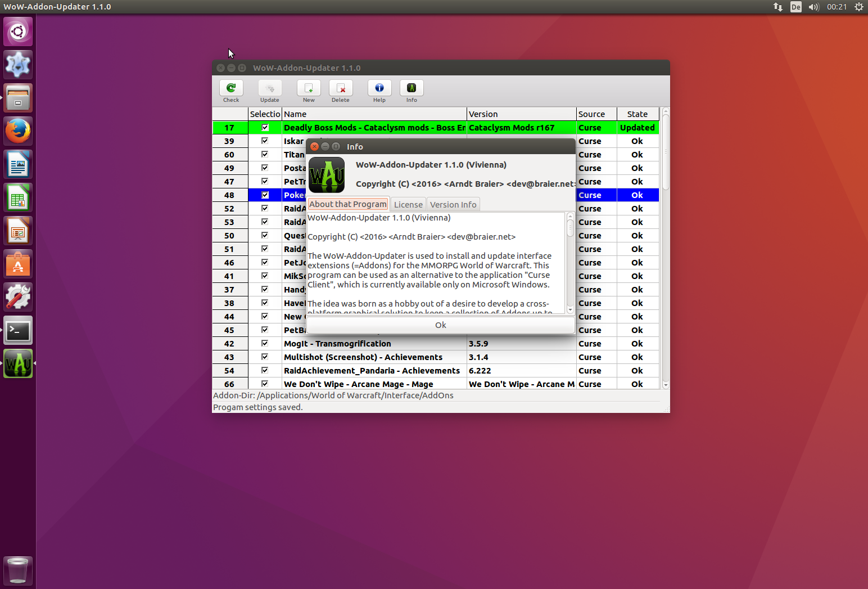The image size is (868, 589).
Task: Select We Don't Wipe - Arcane Mage row
Action: click(x=436, y=384)
